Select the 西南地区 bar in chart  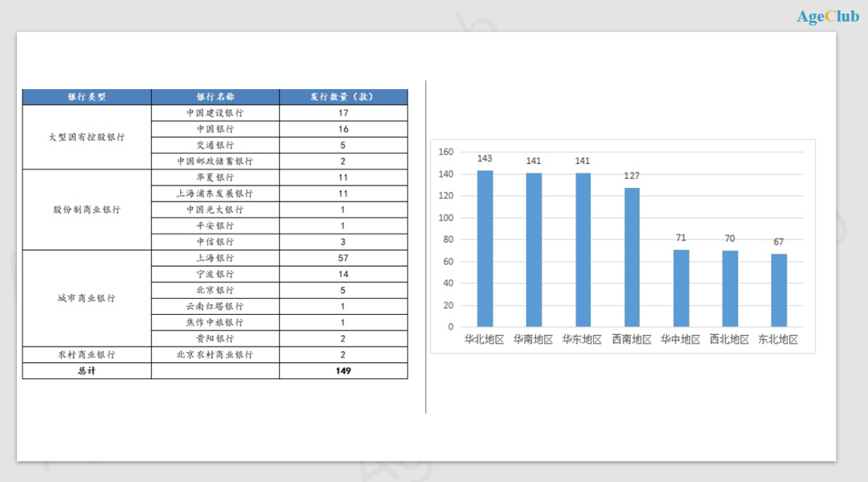click(632, 257)
